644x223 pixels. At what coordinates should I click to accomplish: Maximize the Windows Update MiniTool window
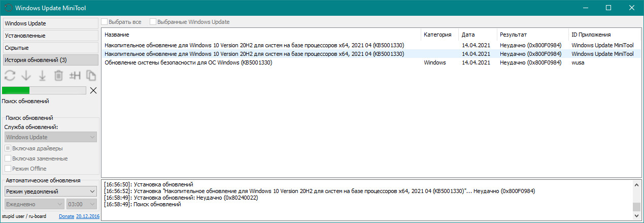pos(608,8)
